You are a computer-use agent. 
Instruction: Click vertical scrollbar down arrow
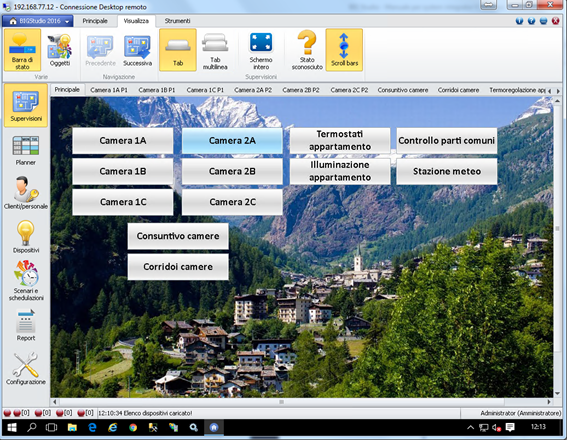557,393
